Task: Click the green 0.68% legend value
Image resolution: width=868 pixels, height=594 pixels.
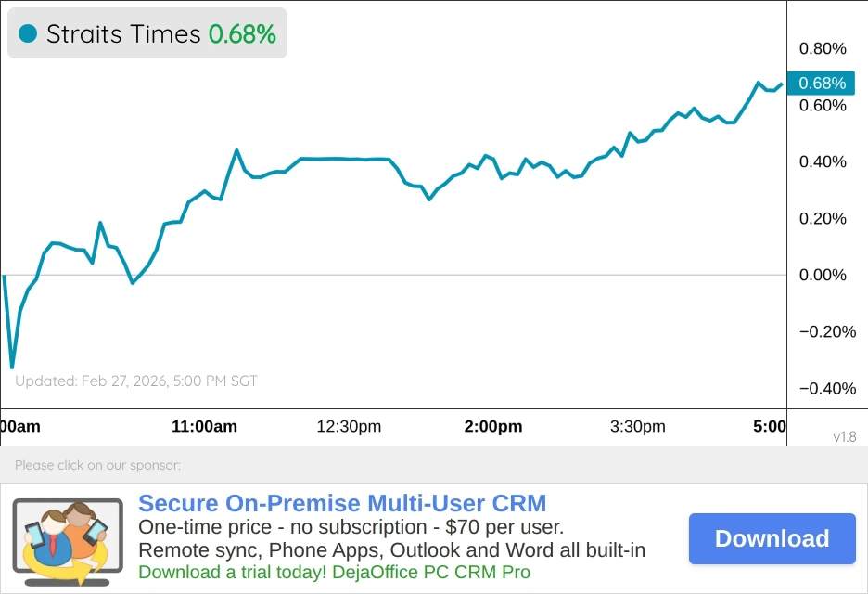Action: (242, 34)
